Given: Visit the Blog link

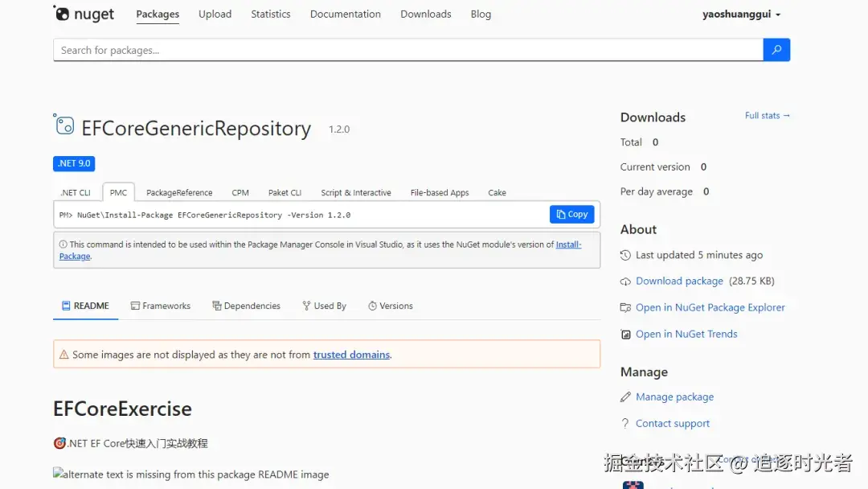Looking at the screenshot, I should tap(481, 14).
